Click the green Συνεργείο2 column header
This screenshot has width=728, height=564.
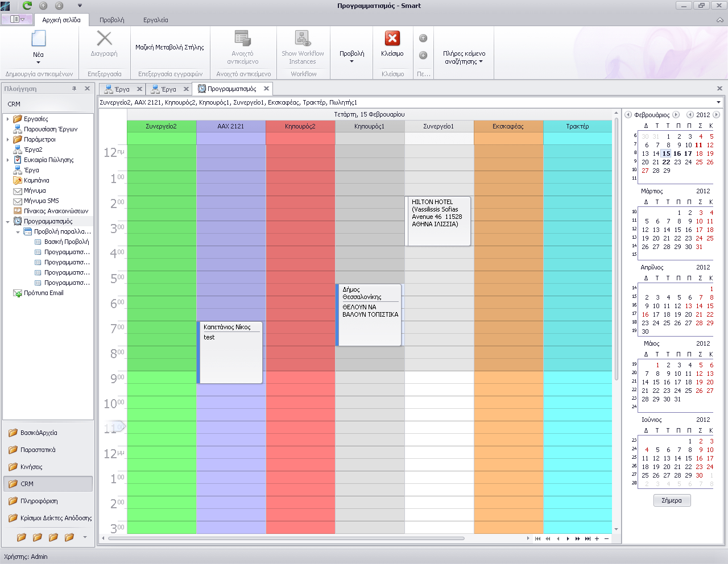tap(161, 126)
